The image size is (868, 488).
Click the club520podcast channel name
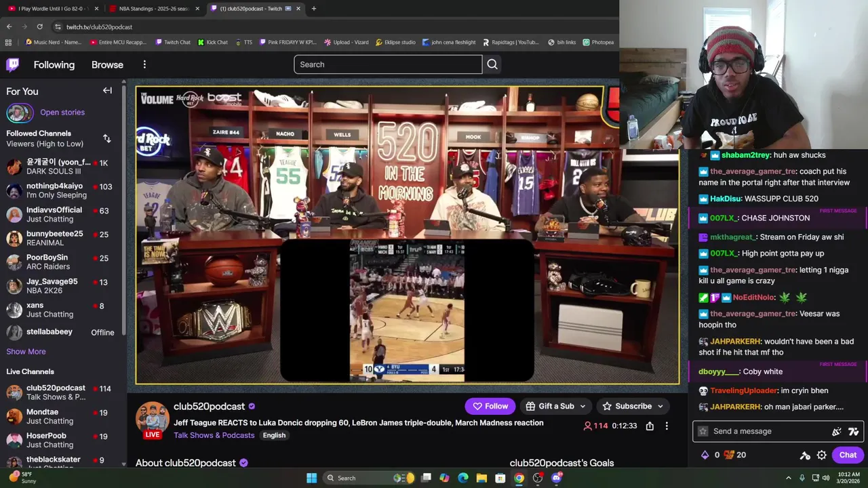[209, 407]
